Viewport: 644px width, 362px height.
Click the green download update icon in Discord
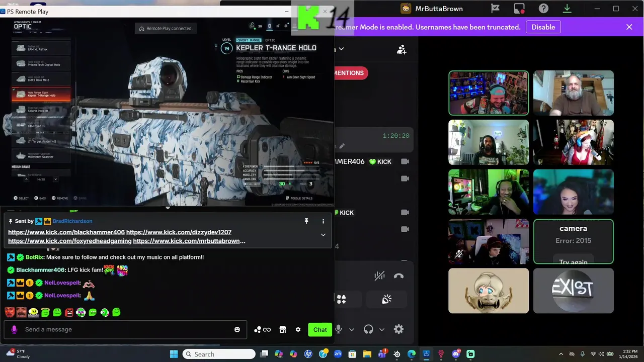pyautogui.click(x=567, y=9)
